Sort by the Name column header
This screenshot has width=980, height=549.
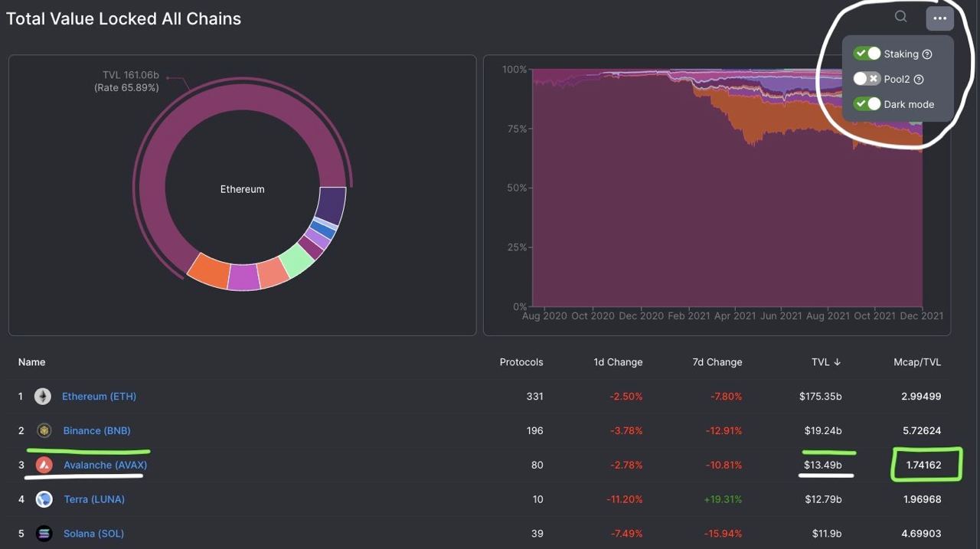(x=31, y=362)
